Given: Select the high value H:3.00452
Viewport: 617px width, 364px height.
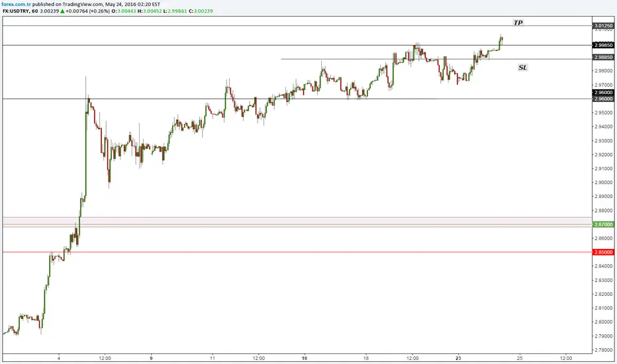Looking at the screenshot, I should click(150, 11).
